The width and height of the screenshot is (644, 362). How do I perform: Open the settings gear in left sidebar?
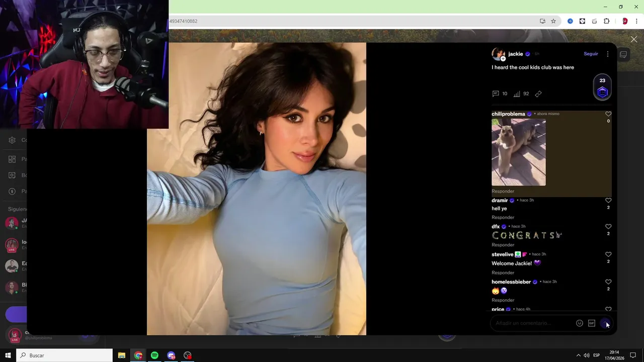coord(12,140)
